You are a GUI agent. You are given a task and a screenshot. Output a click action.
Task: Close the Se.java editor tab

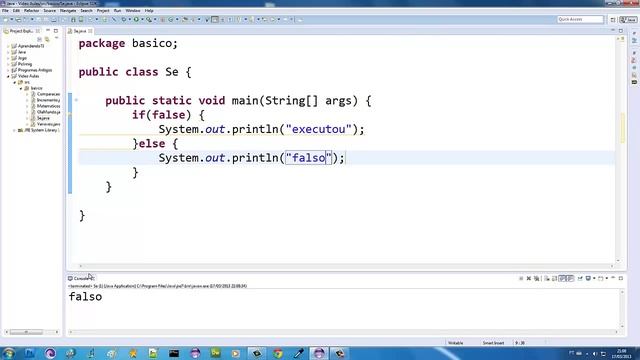(x=90, y=31)
